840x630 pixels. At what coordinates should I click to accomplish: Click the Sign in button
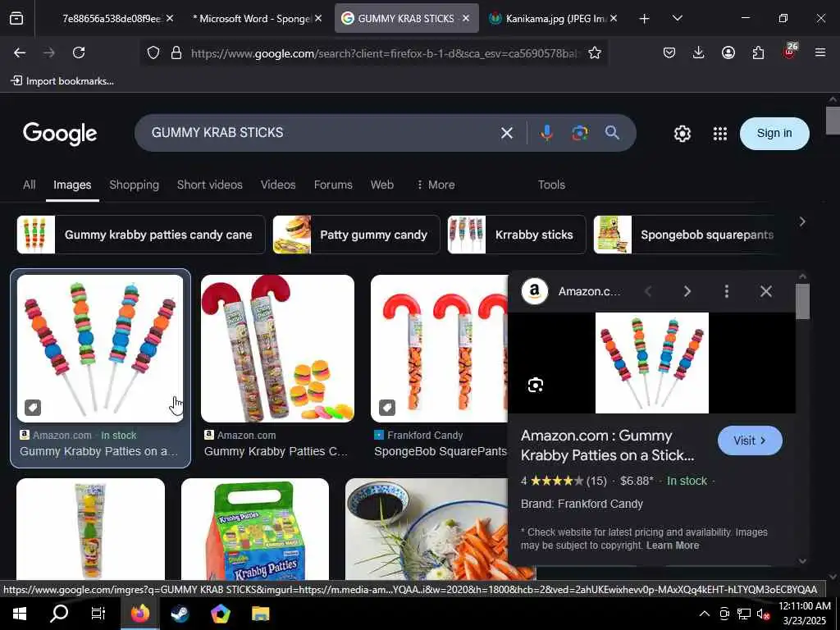point(774,133)
